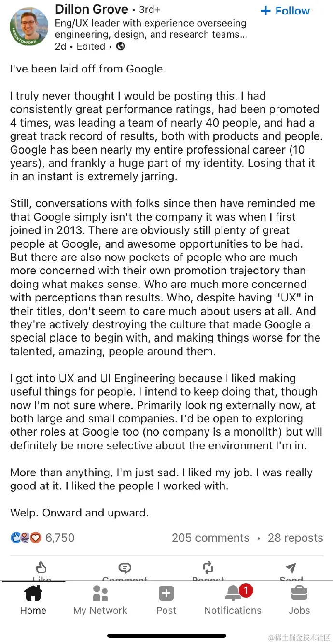The image size is (333, 644).
Task: Tap the Repost arrows icon
Action: [x=208, y=568]
